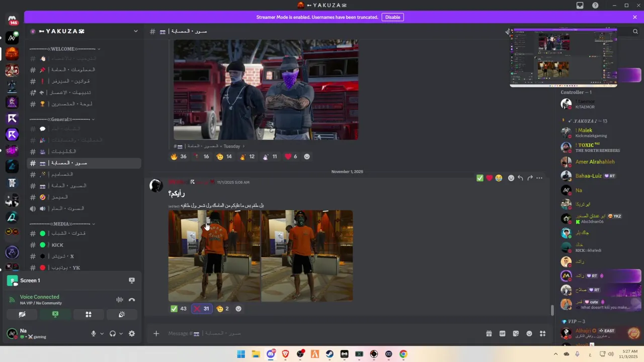Open More options on hovered message

coord(539,178)
